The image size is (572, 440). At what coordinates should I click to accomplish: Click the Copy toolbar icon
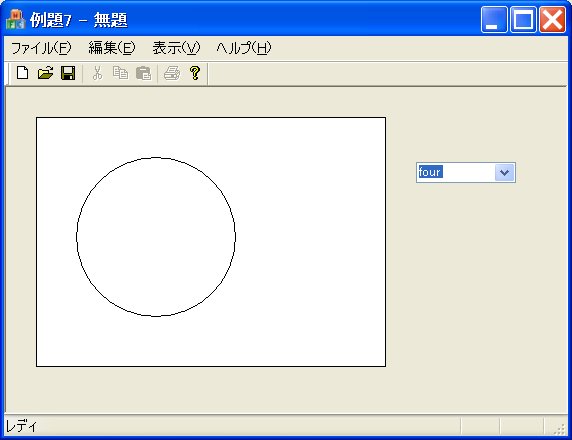[x=120, y=73]
